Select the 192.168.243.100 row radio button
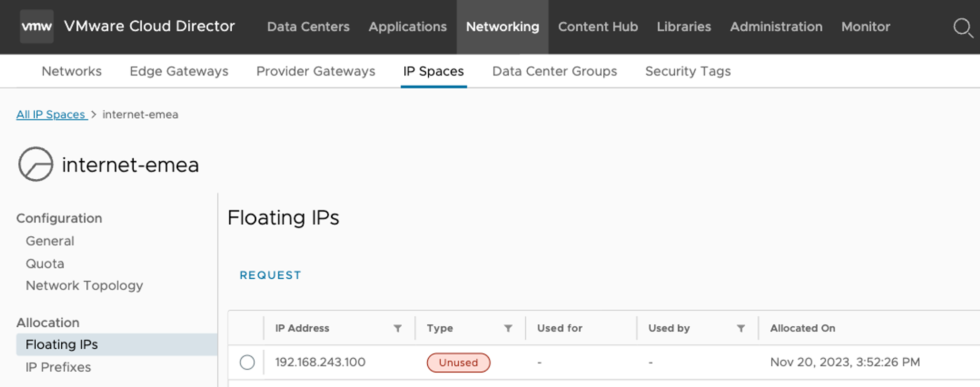Image resolution: width=980 pixels, height=387 pixels. tap(247, 363)
